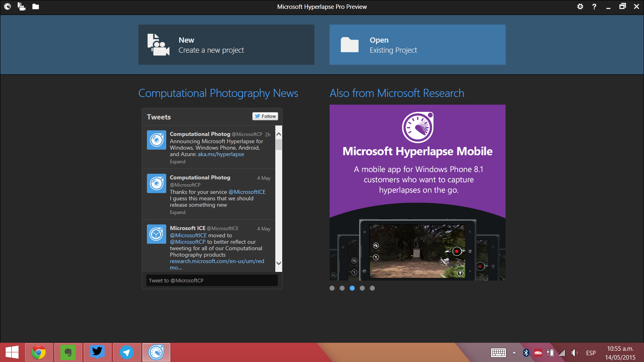Click the volume speaker tray icon

(x=574, y=353)
